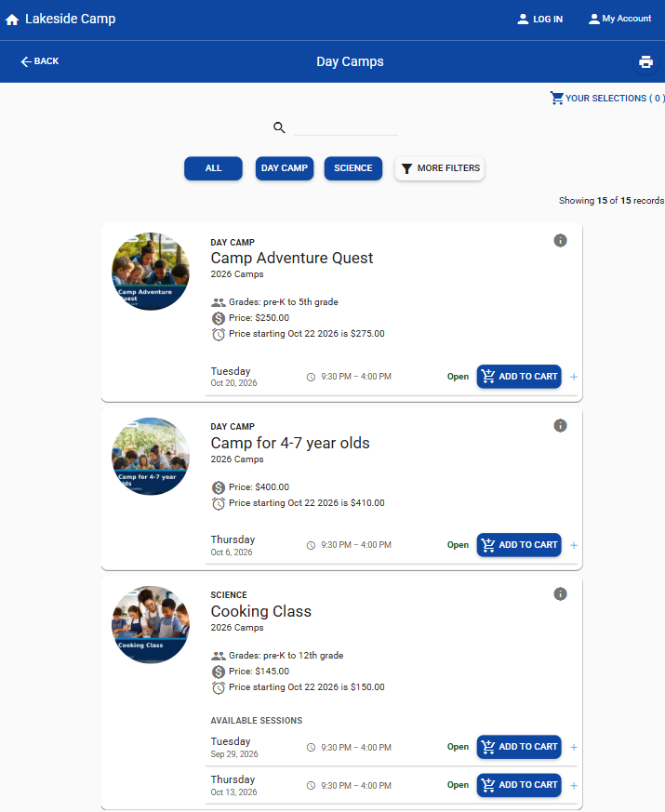Open info icon for Camp Adventure Quest
665x812 pixels.
[x=560, y=240]
